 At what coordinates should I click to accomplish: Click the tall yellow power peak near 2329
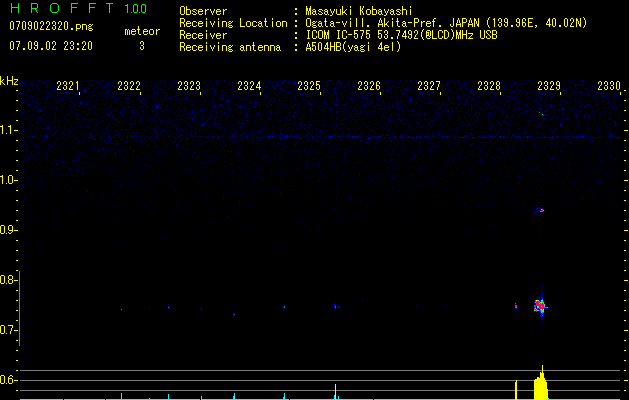pos(541,382)
